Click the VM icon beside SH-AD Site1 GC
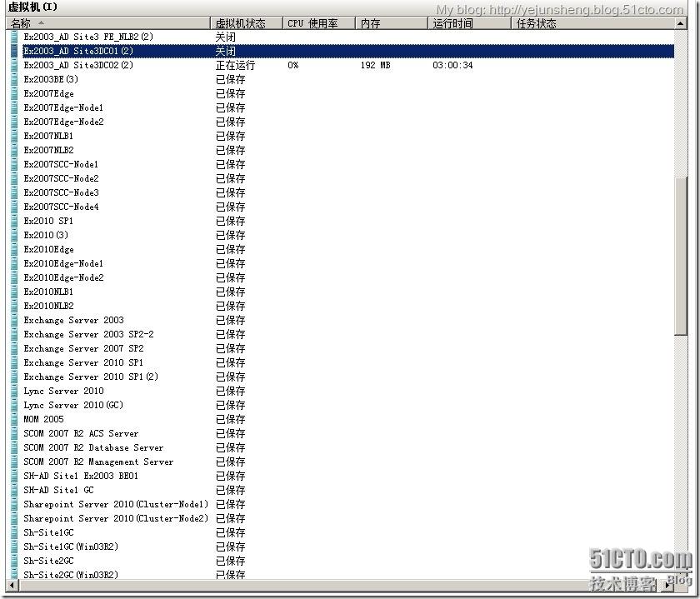Screen dimensions: 700x599 click(14, 491)
